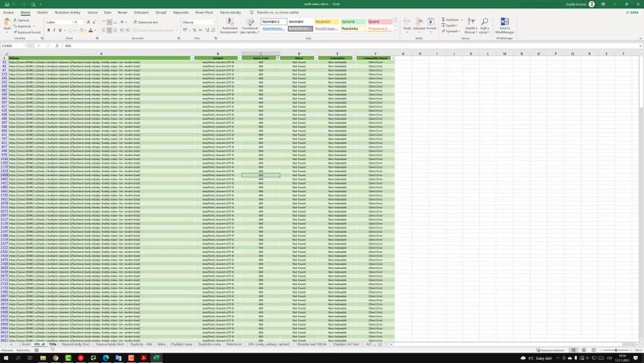Click the insert function fx icon

click(x=57, y=46)
